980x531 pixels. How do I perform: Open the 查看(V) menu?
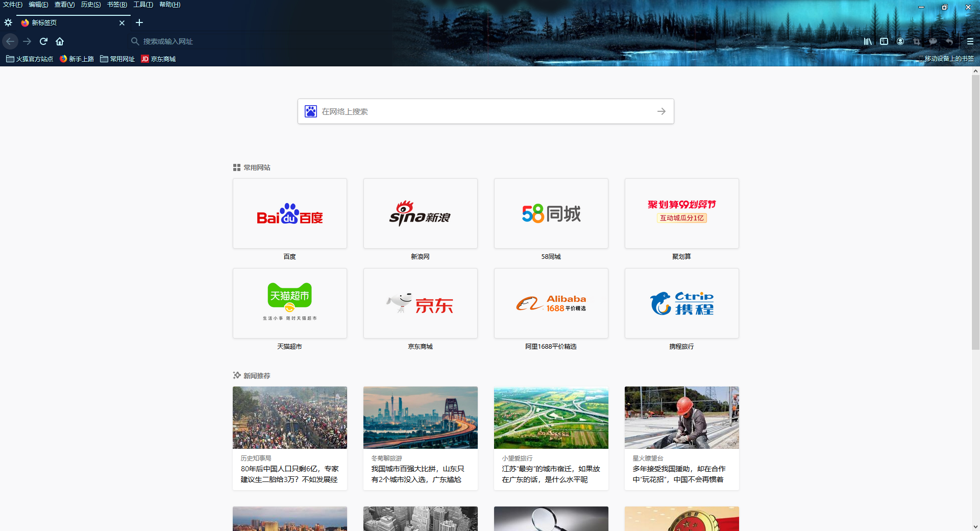[x=64, y=5]
